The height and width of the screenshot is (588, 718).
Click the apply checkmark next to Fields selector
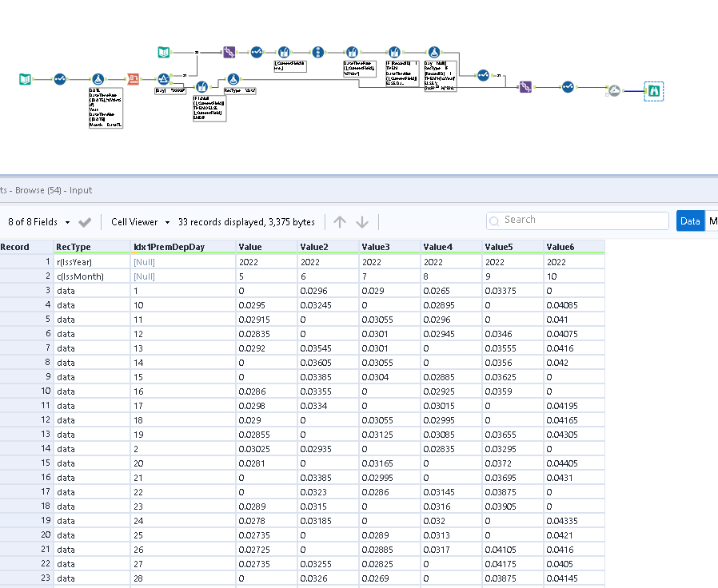coord(84,222)
